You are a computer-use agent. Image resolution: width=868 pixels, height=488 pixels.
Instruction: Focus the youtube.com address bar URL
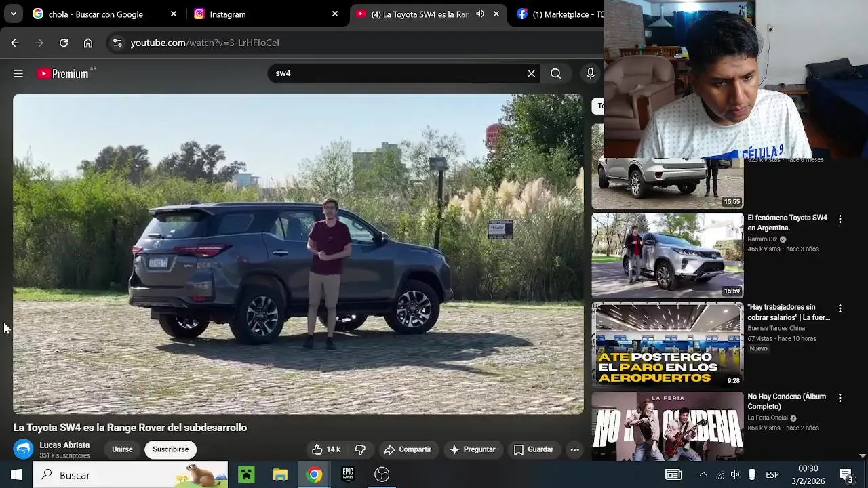pos(205,43)
